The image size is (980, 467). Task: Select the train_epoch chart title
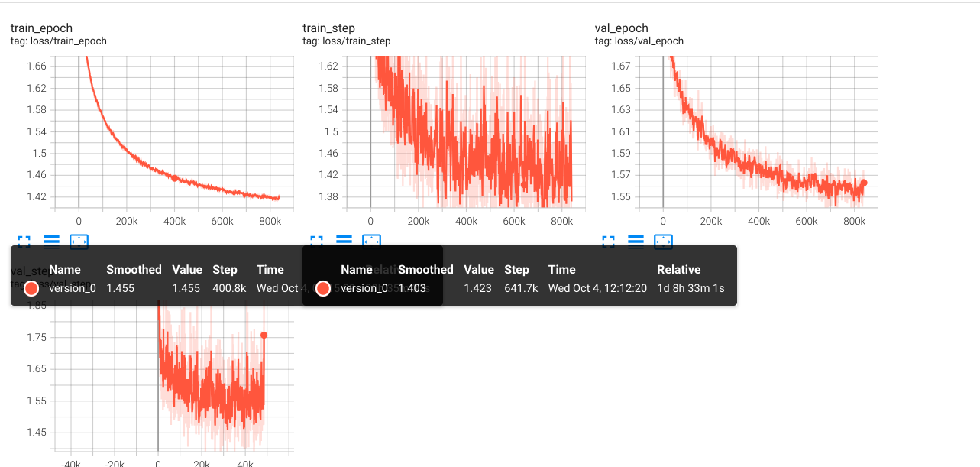point(41,28)
